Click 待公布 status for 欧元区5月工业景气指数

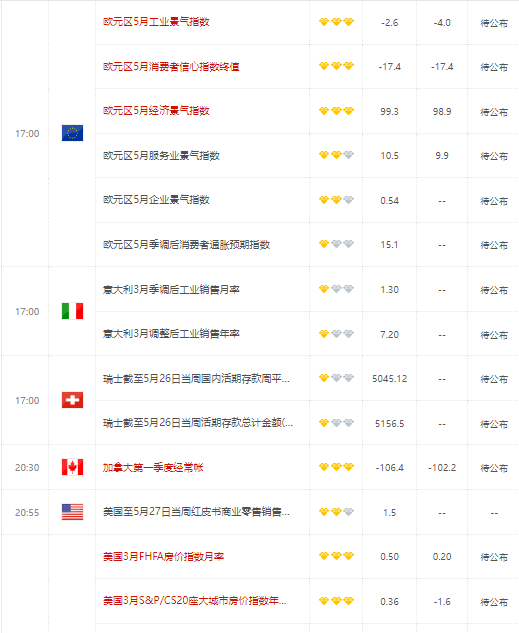pyautogui.click(x=494, y=23)
